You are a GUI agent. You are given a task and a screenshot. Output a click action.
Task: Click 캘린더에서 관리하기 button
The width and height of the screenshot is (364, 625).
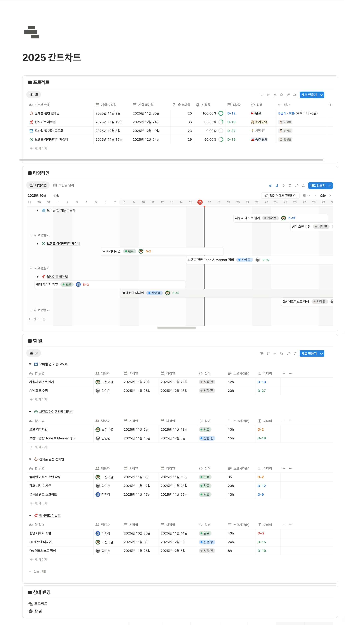click(280, 196)
